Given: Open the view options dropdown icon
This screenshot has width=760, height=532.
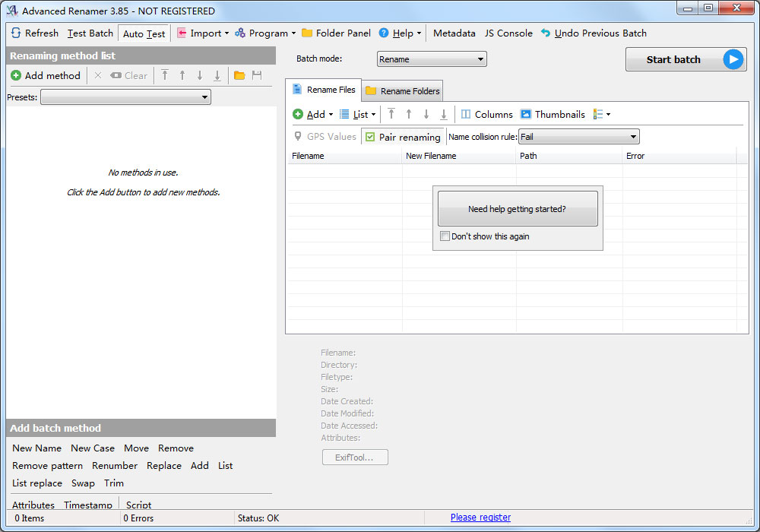Looking at the screenshot, I should [x=601, y=114].
